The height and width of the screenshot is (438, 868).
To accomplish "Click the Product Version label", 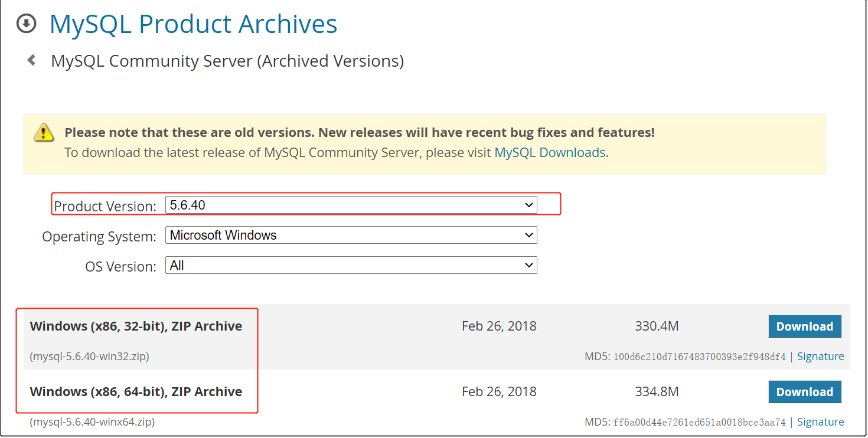I will coord(105,207).
